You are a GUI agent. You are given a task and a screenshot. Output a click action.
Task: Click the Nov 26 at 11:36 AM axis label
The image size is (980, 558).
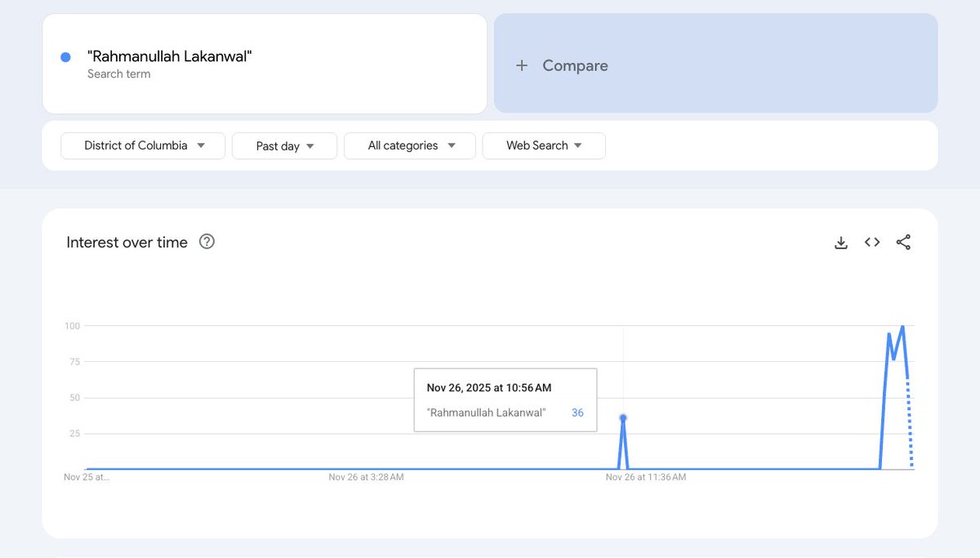[644, 476]
